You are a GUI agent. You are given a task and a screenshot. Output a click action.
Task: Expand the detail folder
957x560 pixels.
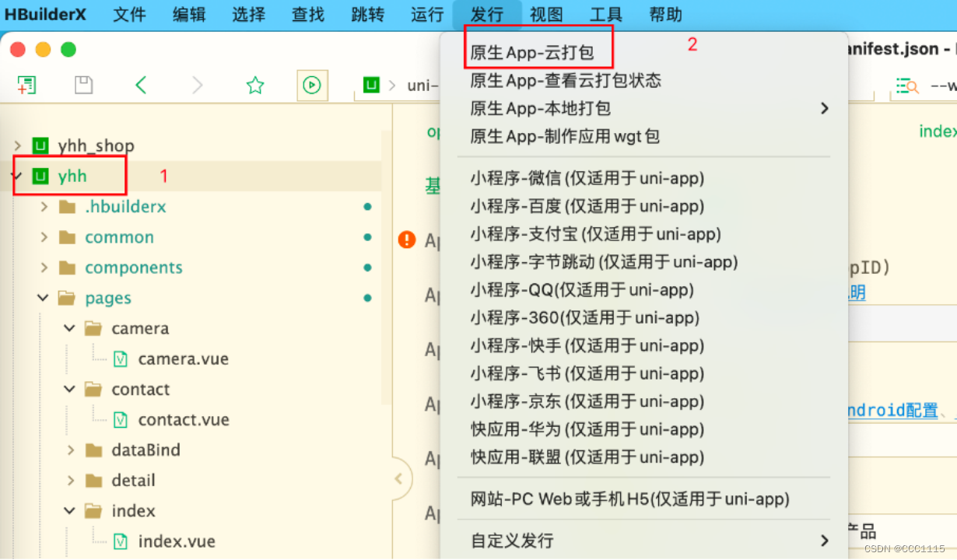71,480
